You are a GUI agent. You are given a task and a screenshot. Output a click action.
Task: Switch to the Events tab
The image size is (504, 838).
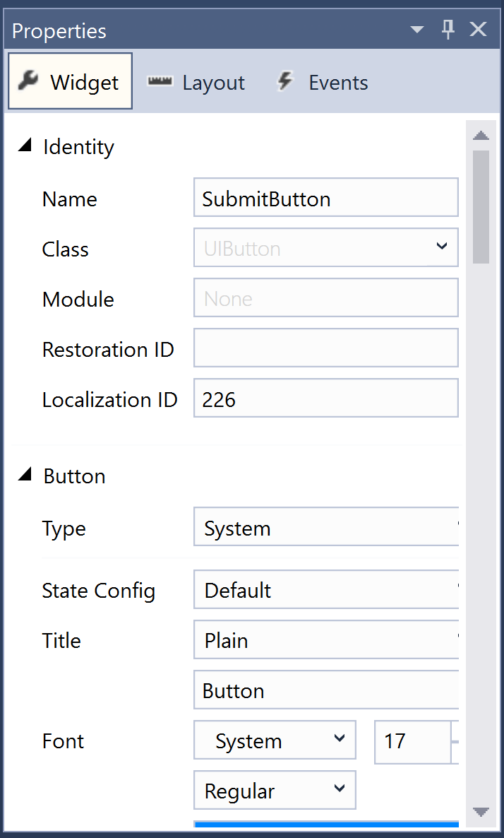(x=323, y=82)
